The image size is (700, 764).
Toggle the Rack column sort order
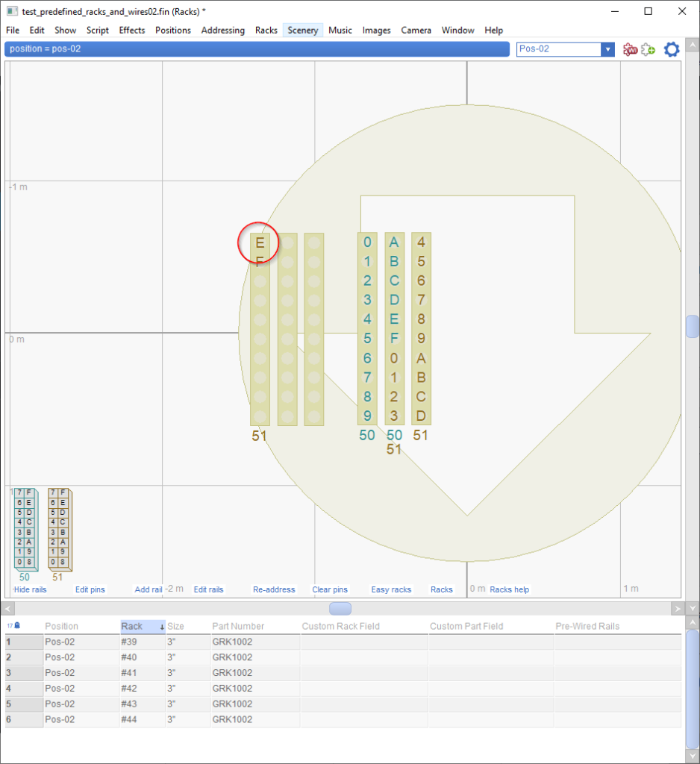click(133, 626)
